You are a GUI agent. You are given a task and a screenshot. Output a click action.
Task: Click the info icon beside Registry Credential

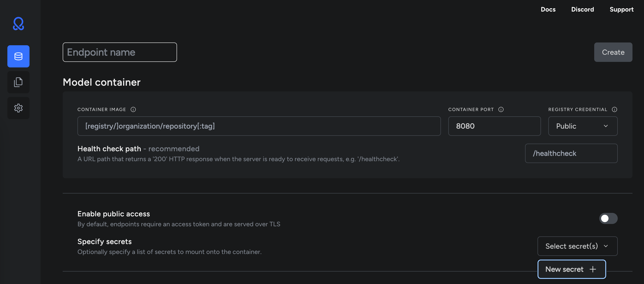coord(614,109)
